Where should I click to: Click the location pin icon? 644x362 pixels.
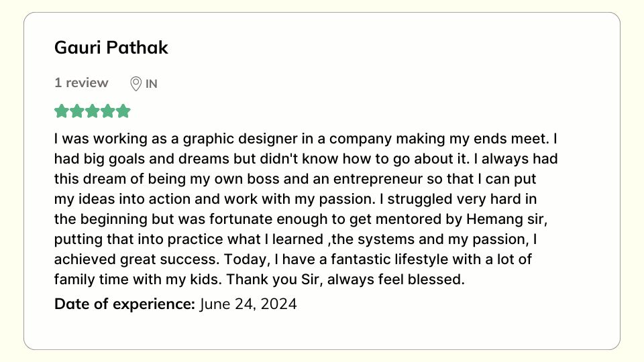(x=136, y=84)
